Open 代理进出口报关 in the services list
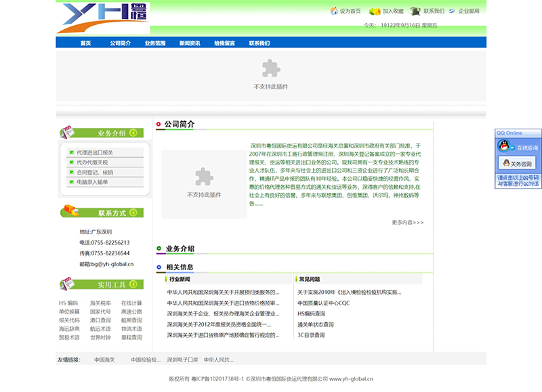 point(95,153)
